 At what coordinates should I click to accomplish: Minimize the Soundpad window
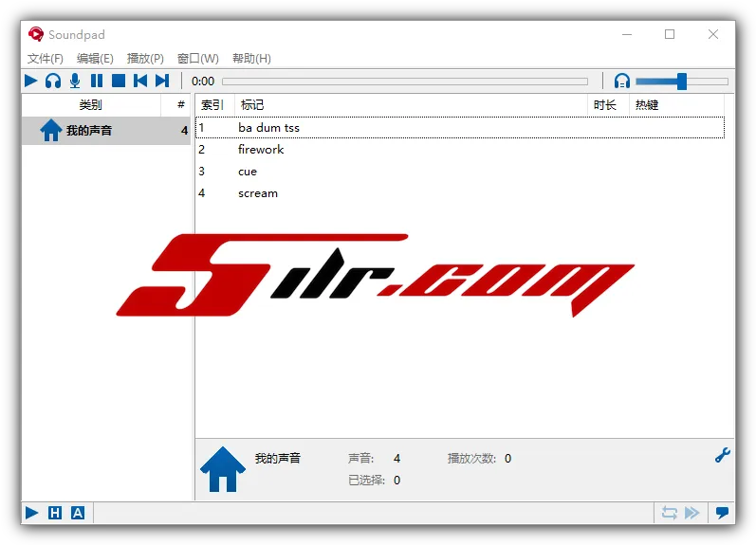[x=627, y=34]
